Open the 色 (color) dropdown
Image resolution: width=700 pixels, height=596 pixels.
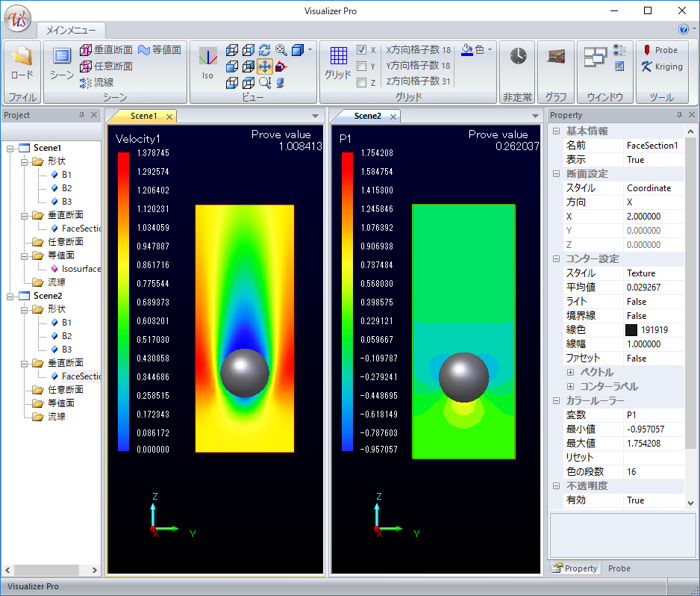[478, 49]
